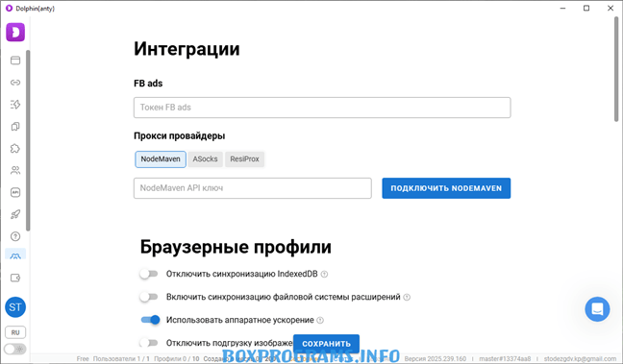Show hint for disabling IndexedDB sync
623x364 pixels.
pos(324,275)
